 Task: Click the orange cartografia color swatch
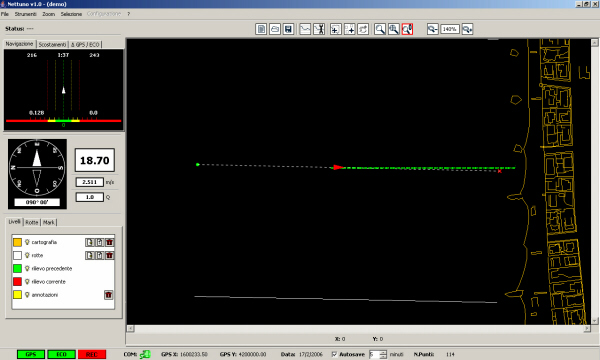coord(17,242)
